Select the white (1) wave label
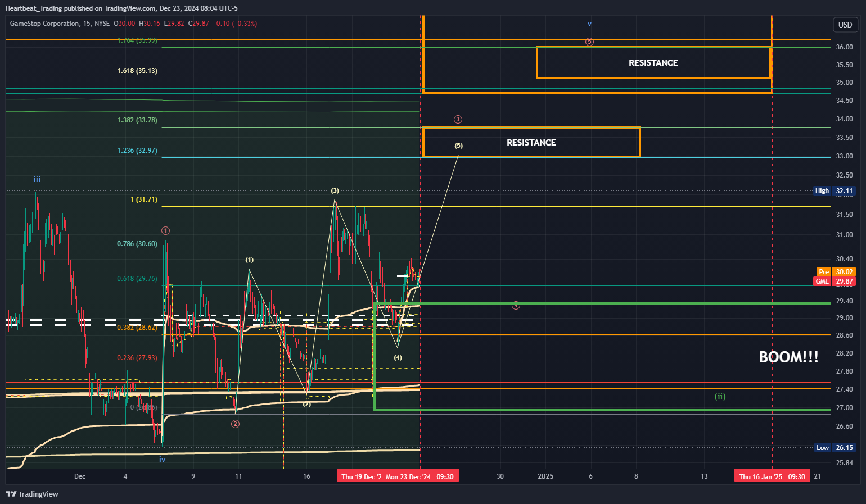Viewport: 866px width, 504px height. [x=249, y=260]
